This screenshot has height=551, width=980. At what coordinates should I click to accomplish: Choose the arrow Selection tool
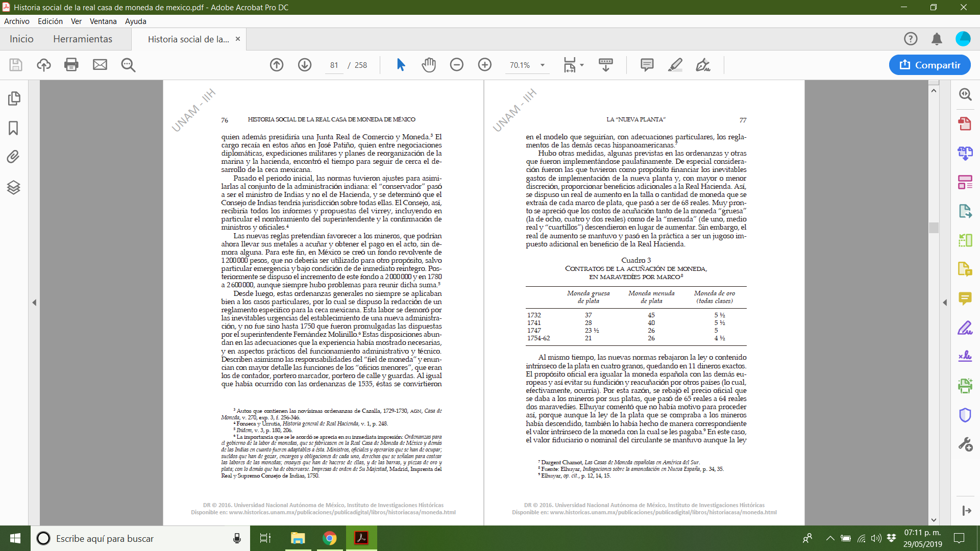(401, 65)
